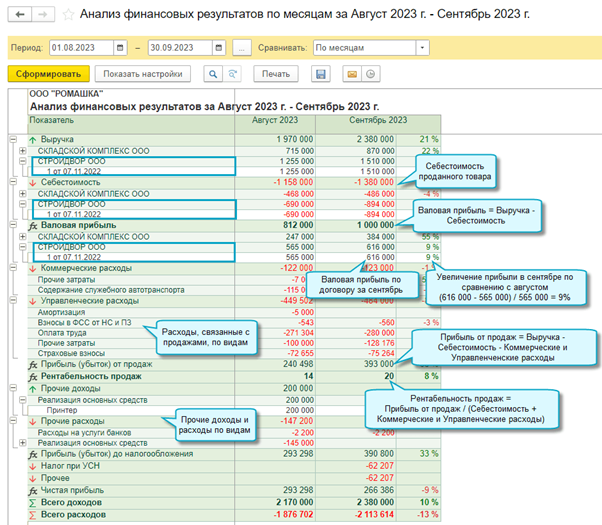Click the back navigation arrow

point(20,15)
